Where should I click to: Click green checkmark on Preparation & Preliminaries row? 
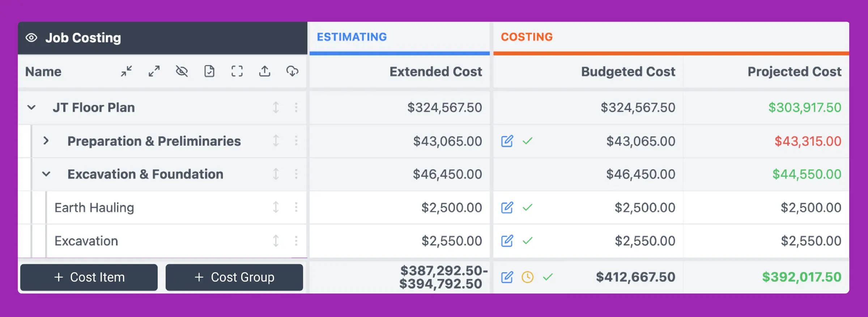(528, 141)
